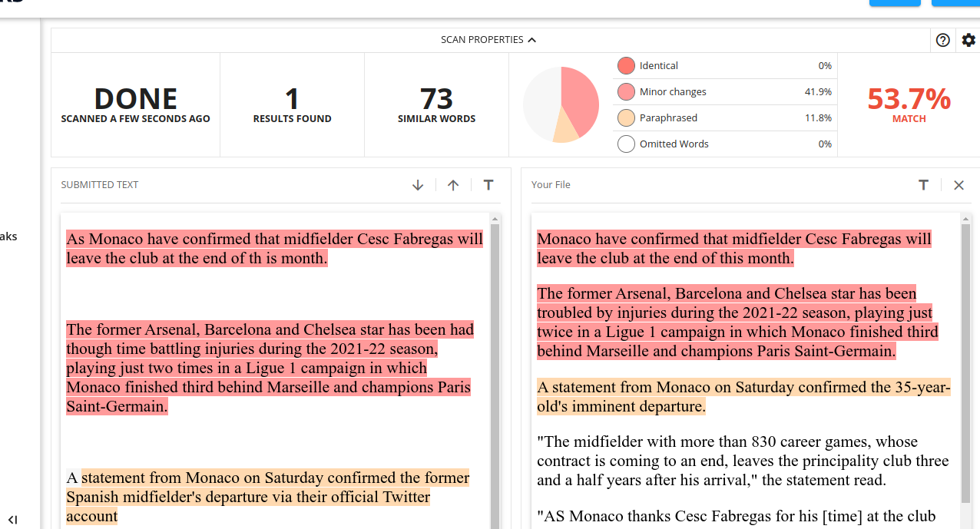Open the help question mark icon
The width and height of the screenshot is (980, 529).
point(943,41)
